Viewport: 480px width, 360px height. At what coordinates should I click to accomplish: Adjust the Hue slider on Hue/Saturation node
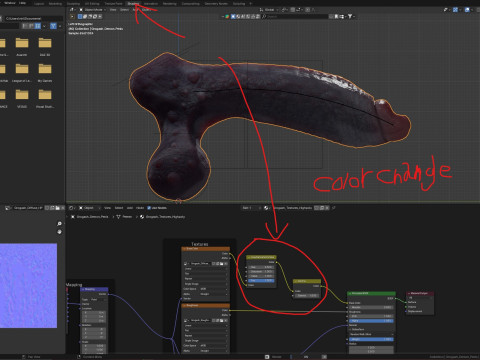click(x=261, y=267)
